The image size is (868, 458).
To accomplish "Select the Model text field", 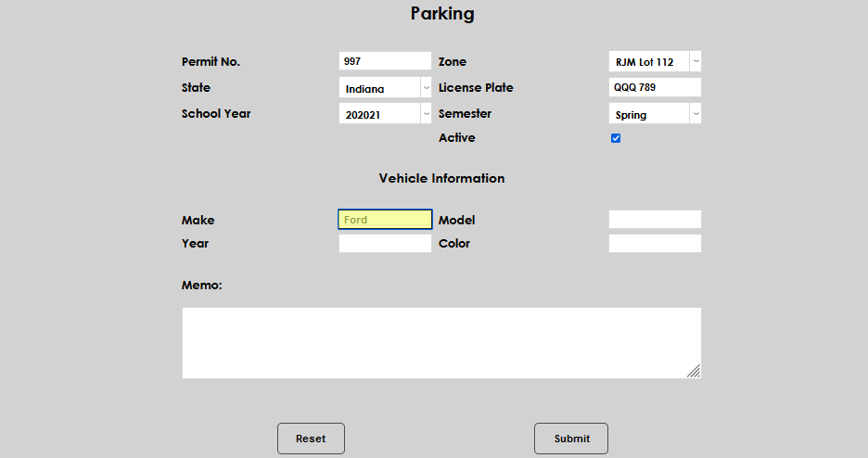I will [654, 220].
